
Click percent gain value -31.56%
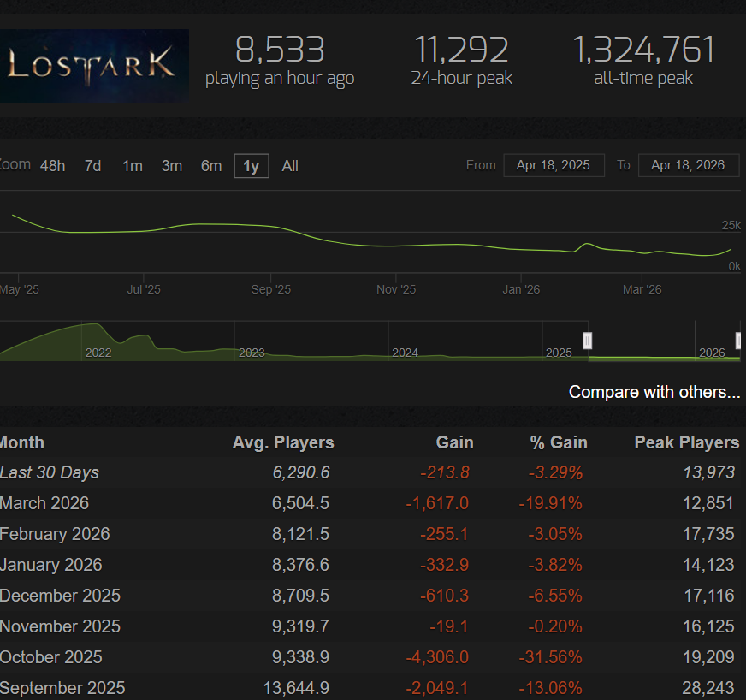tap(550, 657)
